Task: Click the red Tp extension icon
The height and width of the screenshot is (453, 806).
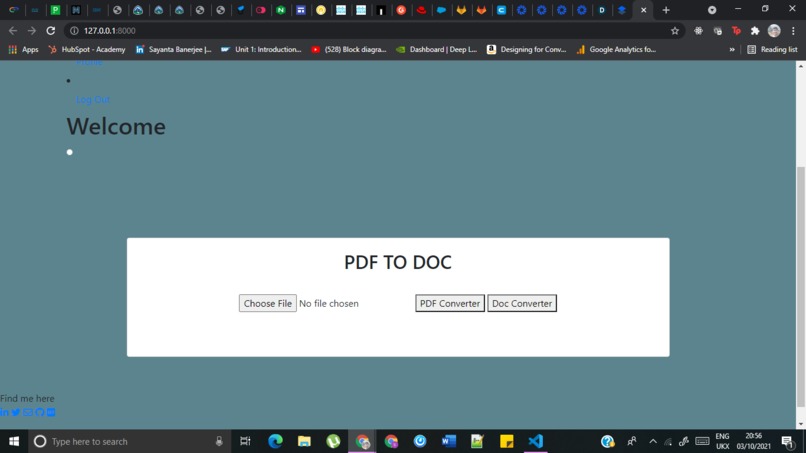Action: (x=736, y=31)
